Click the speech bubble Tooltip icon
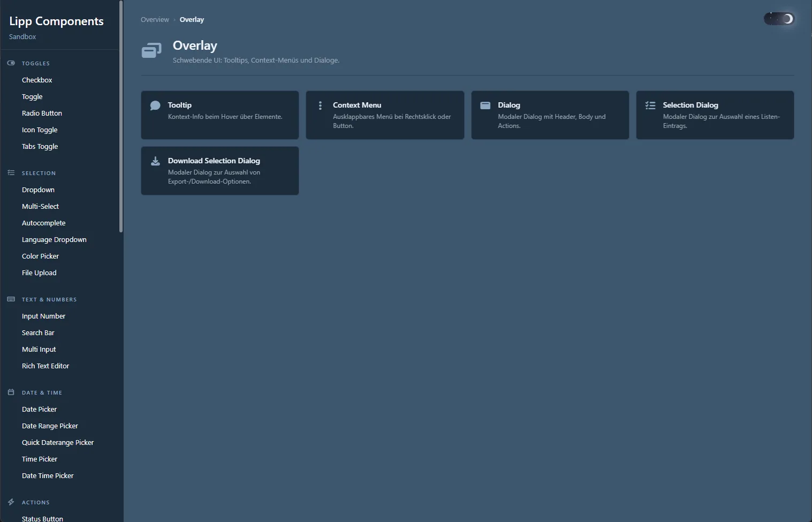The image size is (812, 522). pyautogui.click(x=155, y=105)
